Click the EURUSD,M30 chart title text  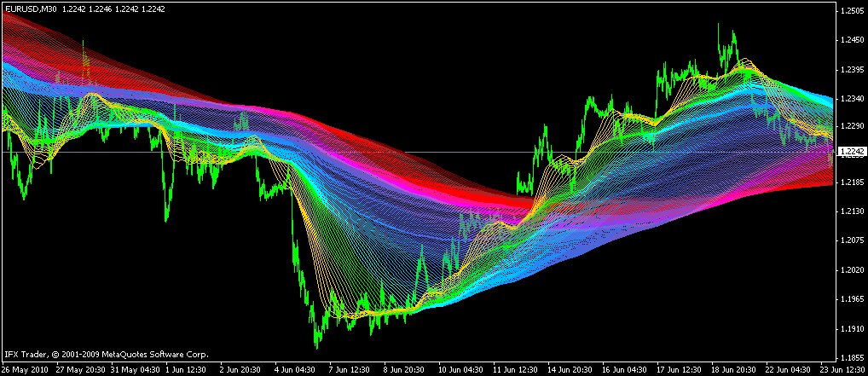tap(31, 9)
